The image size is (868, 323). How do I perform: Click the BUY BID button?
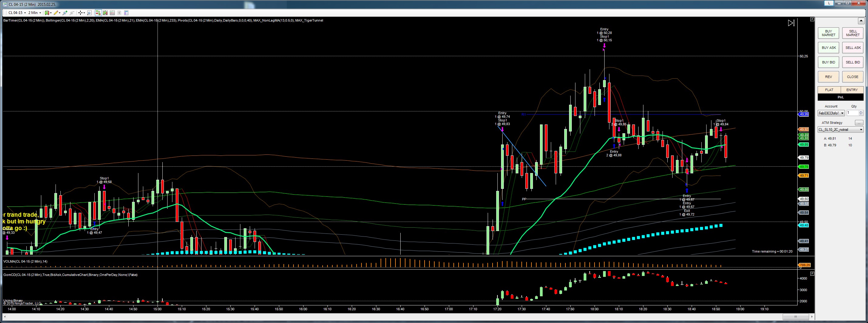click(829, 62)
